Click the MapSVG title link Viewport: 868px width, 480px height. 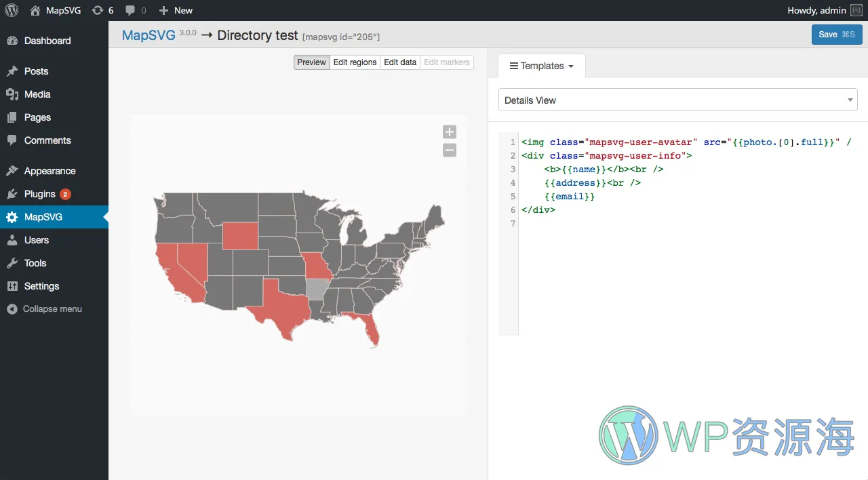(149, 35)
